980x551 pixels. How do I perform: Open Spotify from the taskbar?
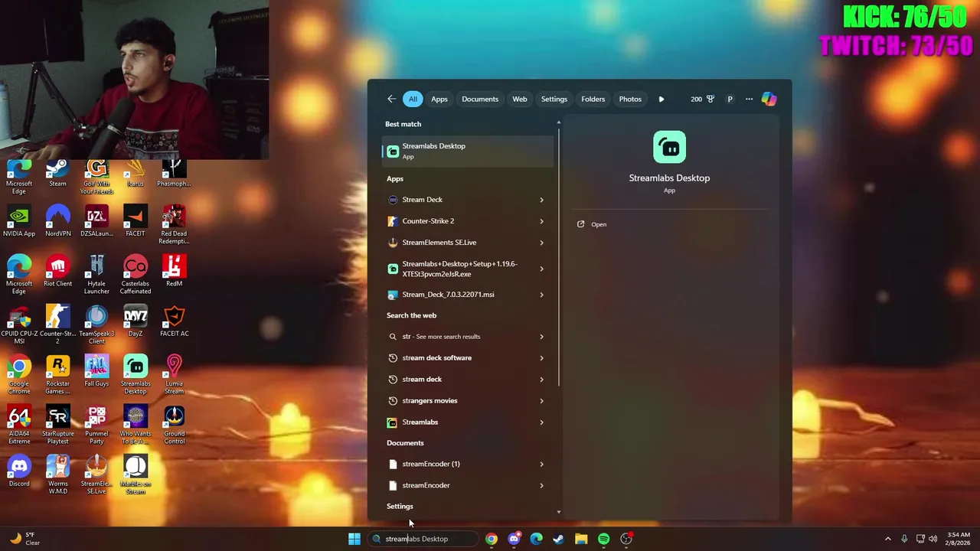[x=603, y=539]
